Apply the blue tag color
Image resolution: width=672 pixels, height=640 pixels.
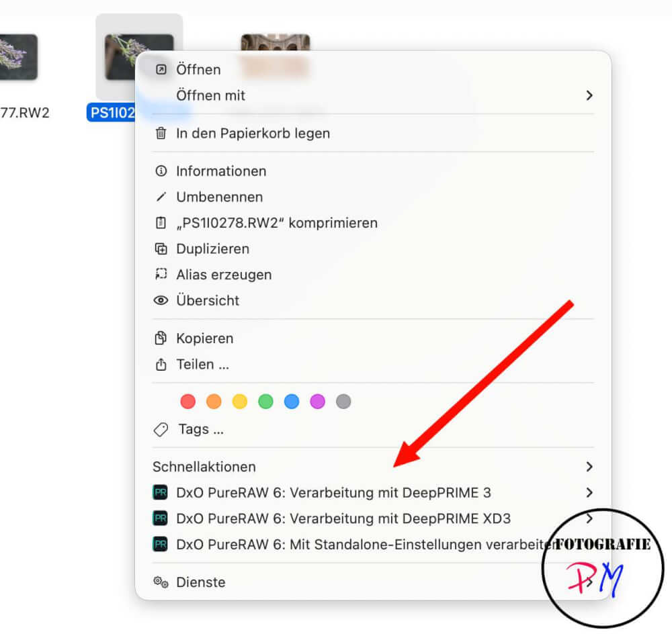(x=292, y=402)
